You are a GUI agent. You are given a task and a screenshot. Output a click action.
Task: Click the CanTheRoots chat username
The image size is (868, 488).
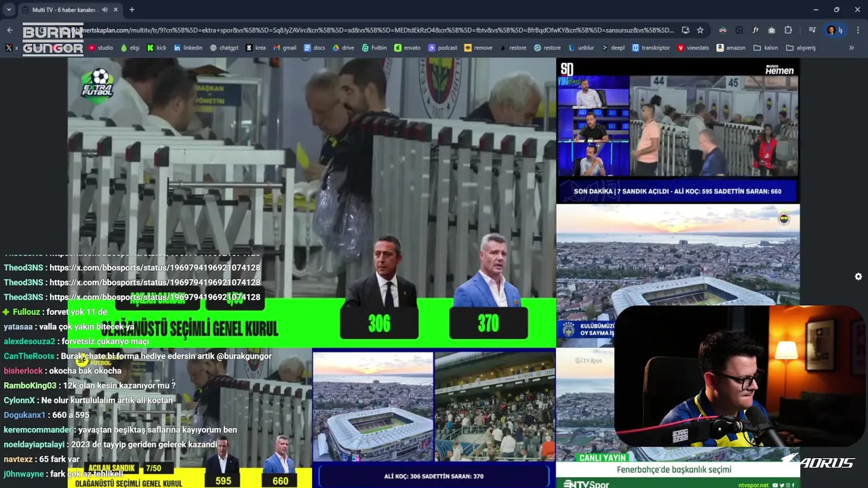(x=29, y=356)
